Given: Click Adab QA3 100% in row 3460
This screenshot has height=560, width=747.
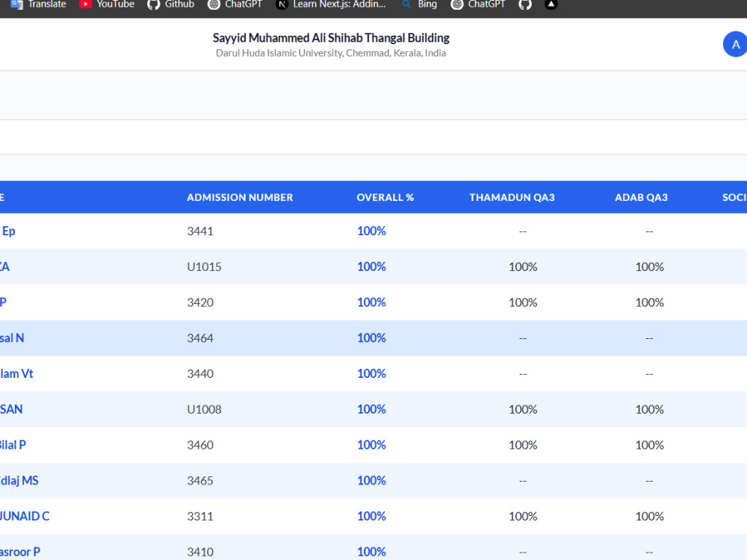Looking at the screenshot, I should point(649,445).
